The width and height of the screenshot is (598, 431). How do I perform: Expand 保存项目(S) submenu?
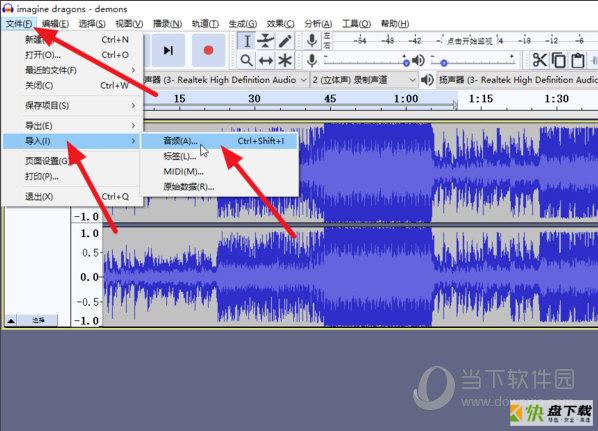(72, 106)
